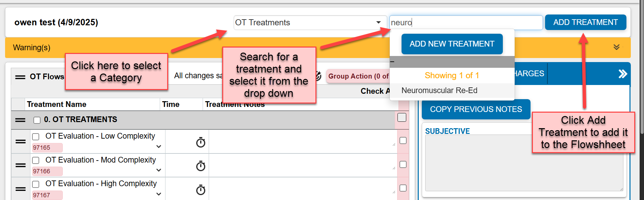Expand the Warning(s) banner chevron
The height and width of the screenshot is (200, 644).
tap(617, 47)
